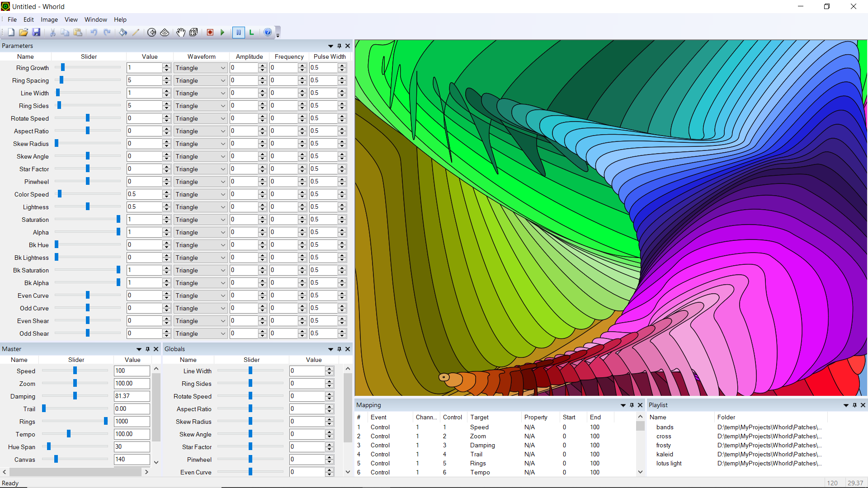Click the Open folder icon
This screenshot has width=868, height=488.
(x=24, y=32)
